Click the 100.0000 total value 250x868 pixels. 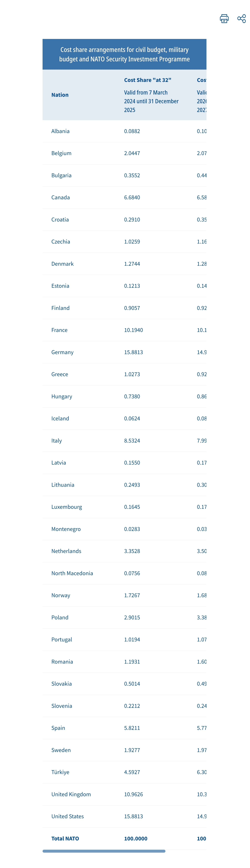pyautogui.click(x=135, y=838)
